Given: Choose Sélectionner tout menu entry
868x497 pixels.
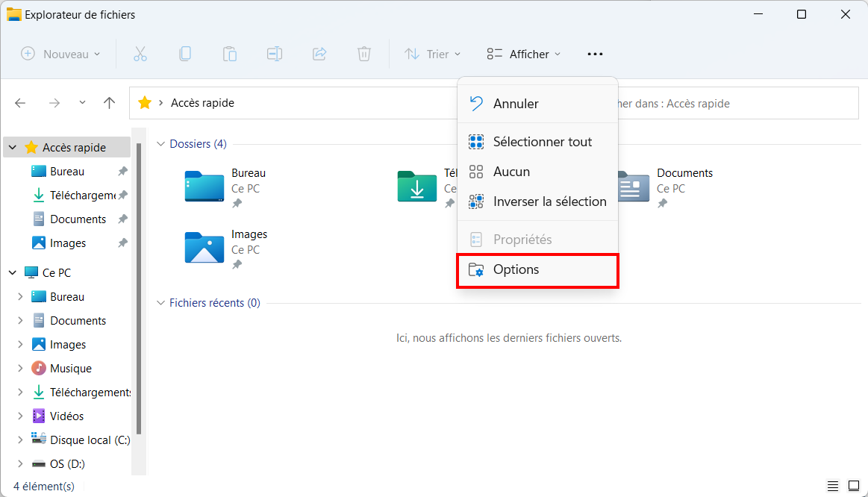Looking at the screenshot, I should (537, 142).
